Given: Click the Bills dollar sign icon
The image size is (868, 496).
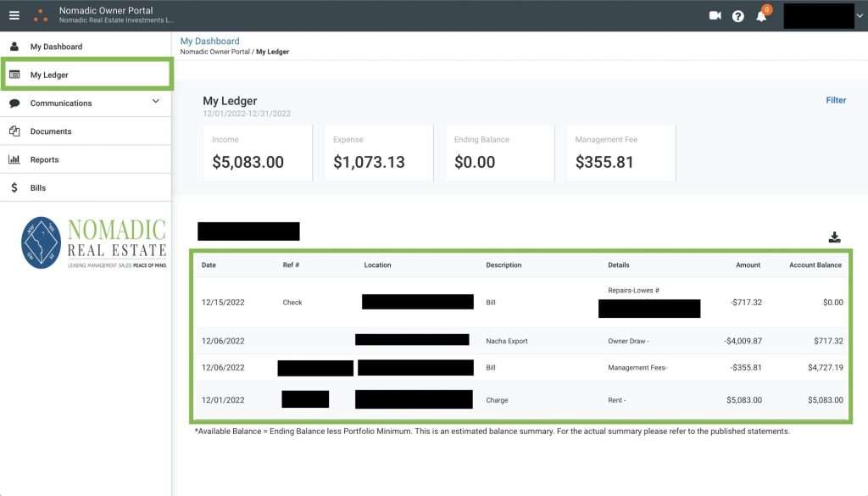Looking at the screenshot, I should (x=14, y=187).
